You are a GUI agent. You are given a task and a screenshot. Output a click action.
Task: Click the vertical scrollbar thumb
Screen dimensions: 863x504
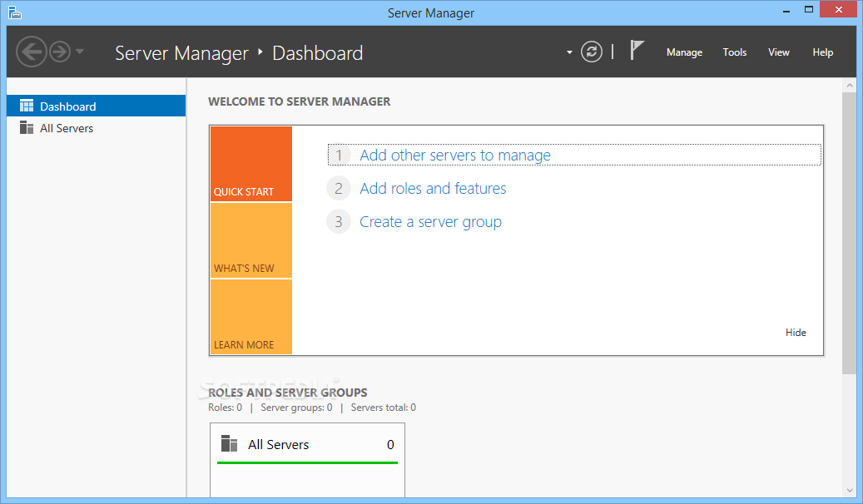click(x=849, y=234)
